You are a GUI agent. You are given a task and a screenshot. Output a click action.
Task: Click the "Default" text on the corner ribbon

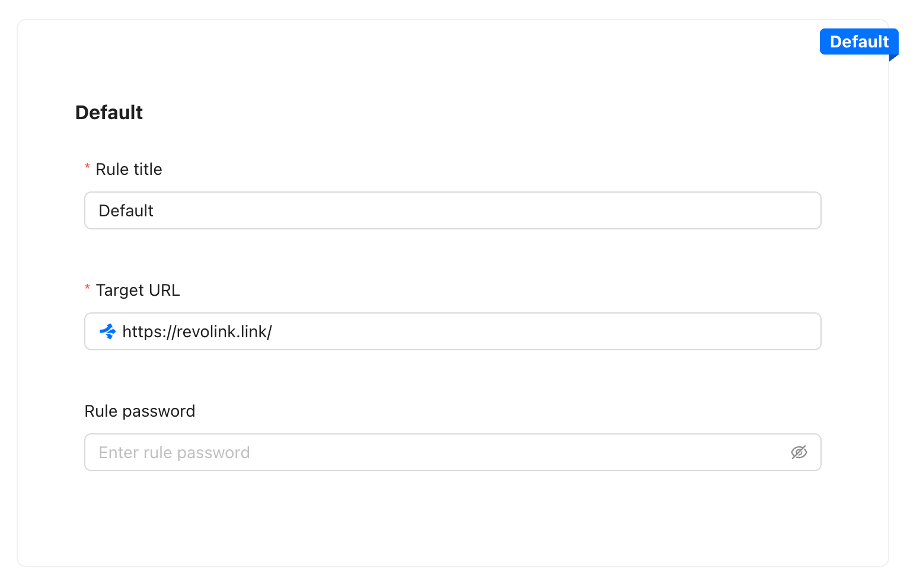859,41
